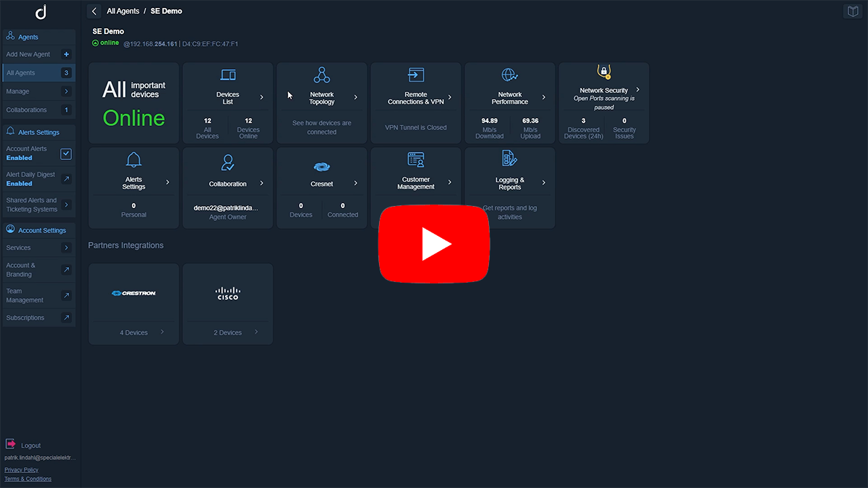
Task: Select All Agents in the sidebar
Action: click(39, 73)
